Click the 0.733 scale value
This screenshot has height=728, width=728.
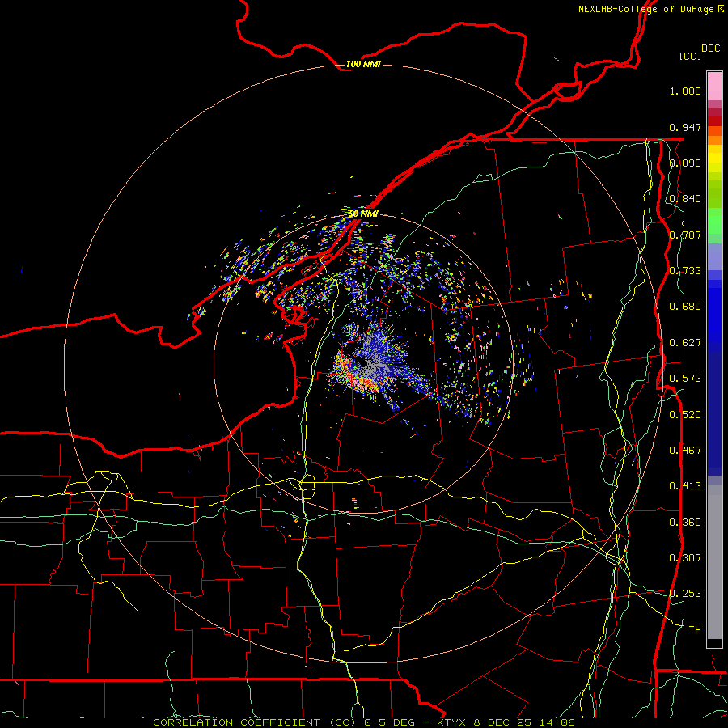coord(685,271)
